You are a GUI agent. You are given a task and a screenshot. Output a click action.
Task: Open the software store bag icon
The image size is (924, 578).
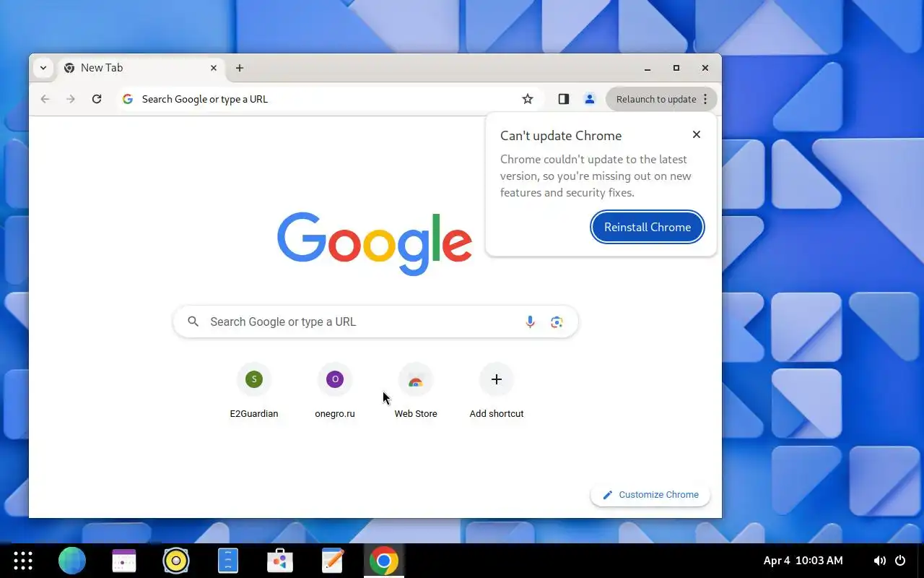280,561
